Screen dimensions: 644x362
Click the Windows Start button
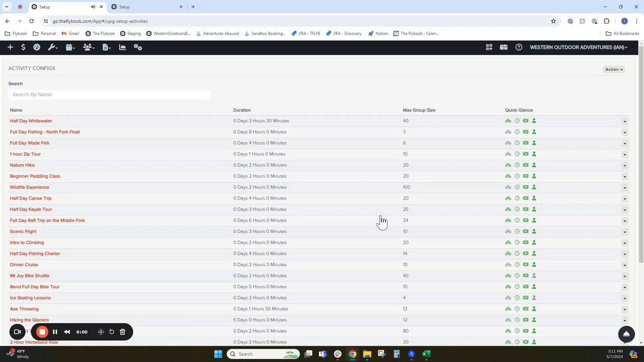(x=218, y=354)
